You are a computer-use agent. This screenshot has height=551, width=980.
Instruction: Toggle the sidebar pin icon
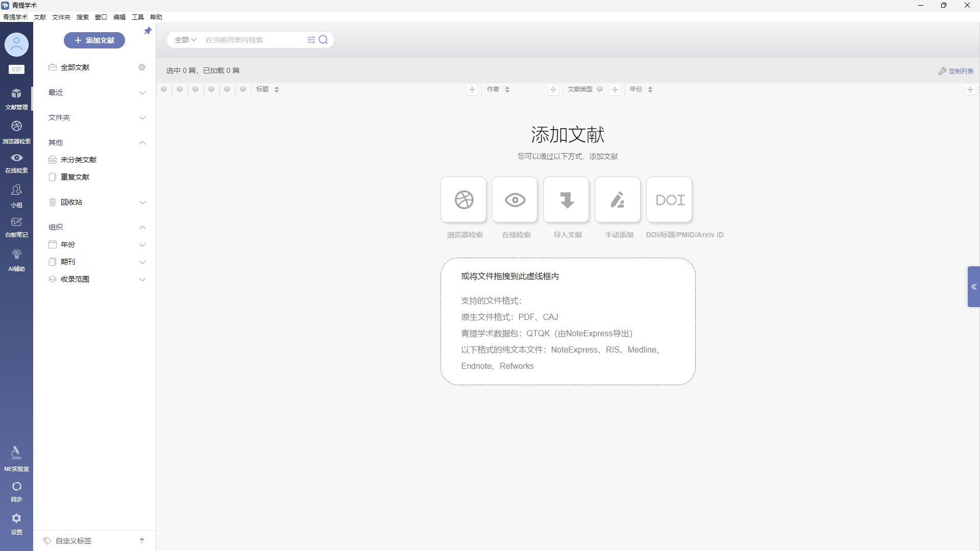point(148,31)
